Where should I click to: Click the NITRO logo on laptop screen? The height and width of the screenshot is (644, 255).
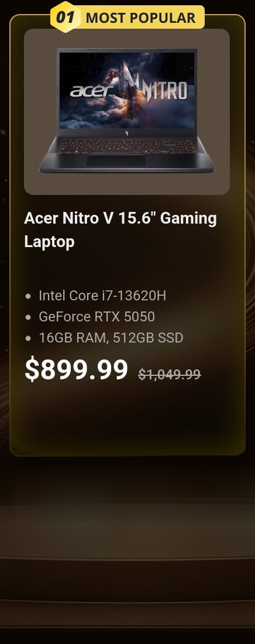pos(161,89)
